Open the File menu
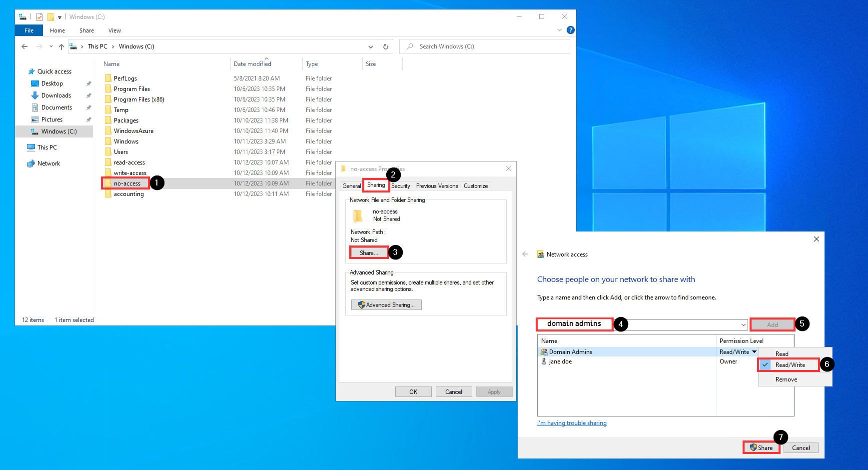This screenshot has height=470, width=868. pos(29,30)
